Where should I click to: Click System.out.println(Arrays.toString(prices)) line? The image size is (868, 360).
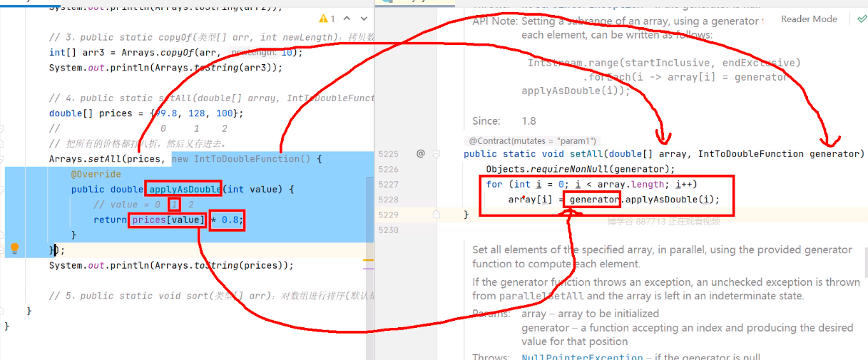tap(171, 265)
